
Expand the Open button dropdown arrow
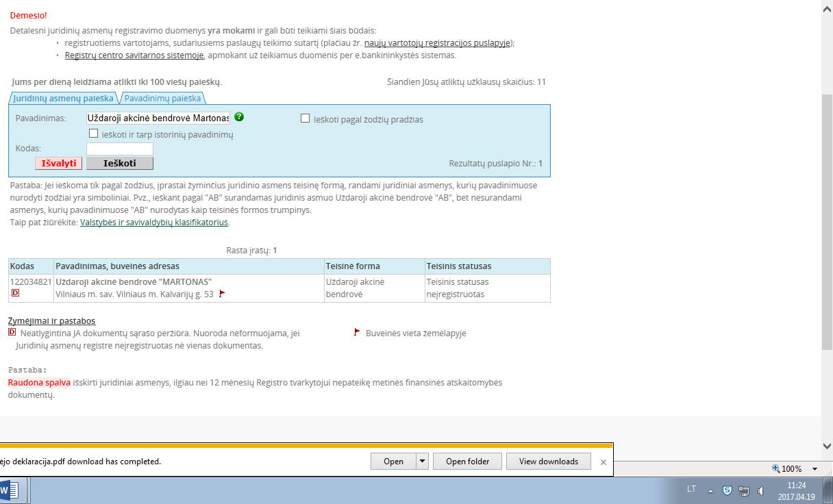tap(423, 462)
